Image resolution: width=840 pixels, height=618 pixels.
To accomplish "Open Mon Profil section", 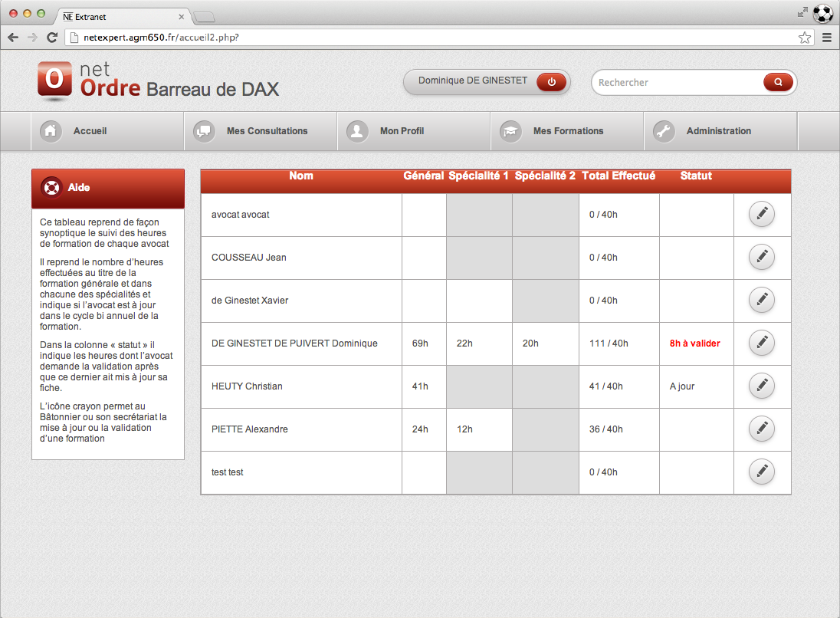I will pyautogui.click(x=402, y=131).
